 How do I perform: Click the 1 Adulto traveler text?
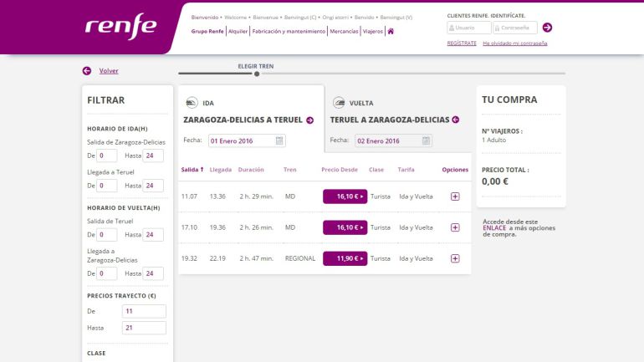click(x=493, y=140)
